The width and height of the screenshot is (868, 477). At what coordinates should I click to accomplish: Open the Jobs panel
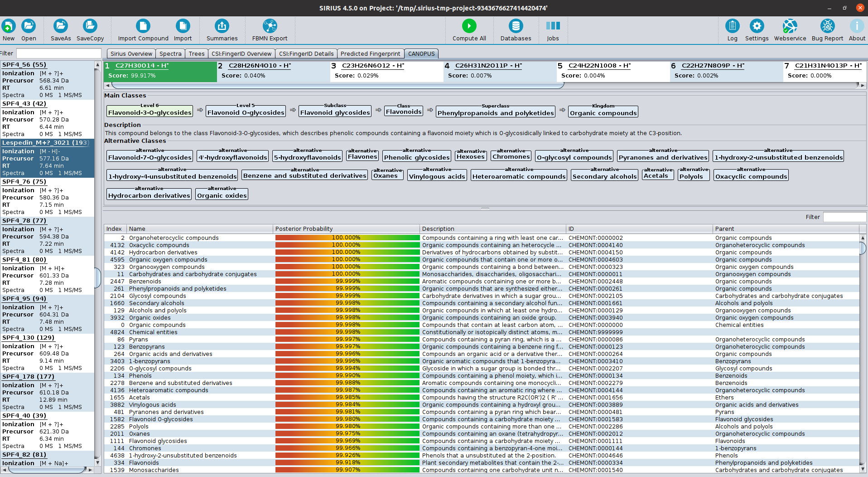(x=553, y=26)
